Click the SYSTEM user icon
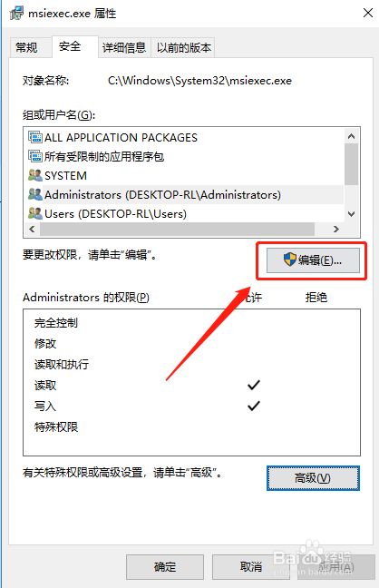This screenshot has height=588, width=379. coord(35,175)
